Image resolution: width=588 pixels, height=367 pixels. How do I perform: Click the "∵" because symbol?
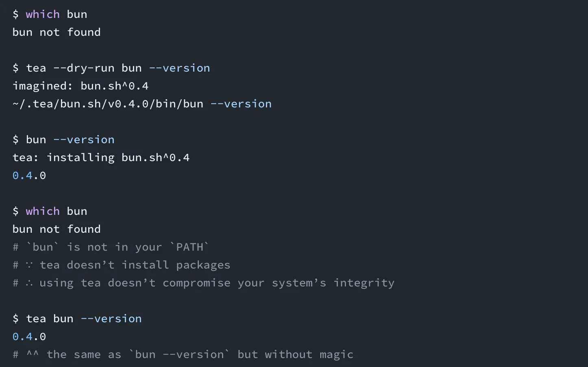(x=29, y=265)
